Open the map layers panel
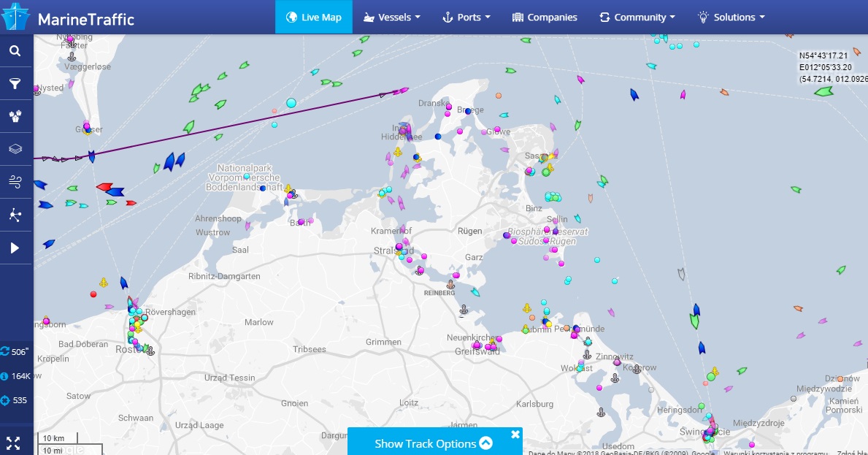 coord(15,149)
